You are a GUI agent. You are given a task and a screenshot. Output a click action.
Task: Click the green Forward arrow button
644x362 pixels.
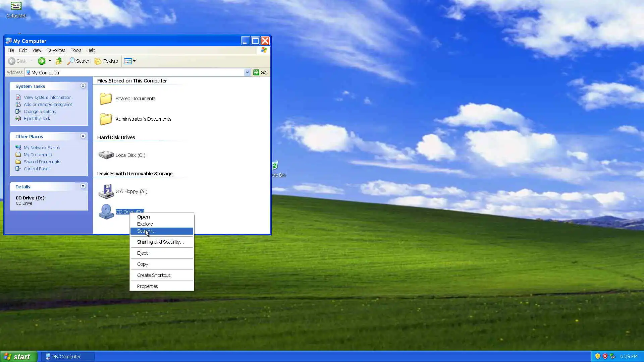coord(42,61)
